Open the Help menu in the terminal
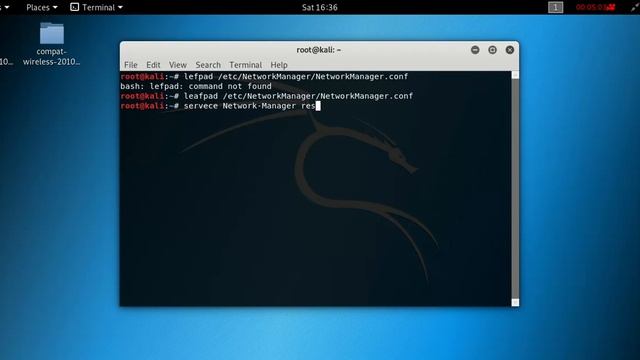This screenshot has width=640, height=360. point(279,65)
